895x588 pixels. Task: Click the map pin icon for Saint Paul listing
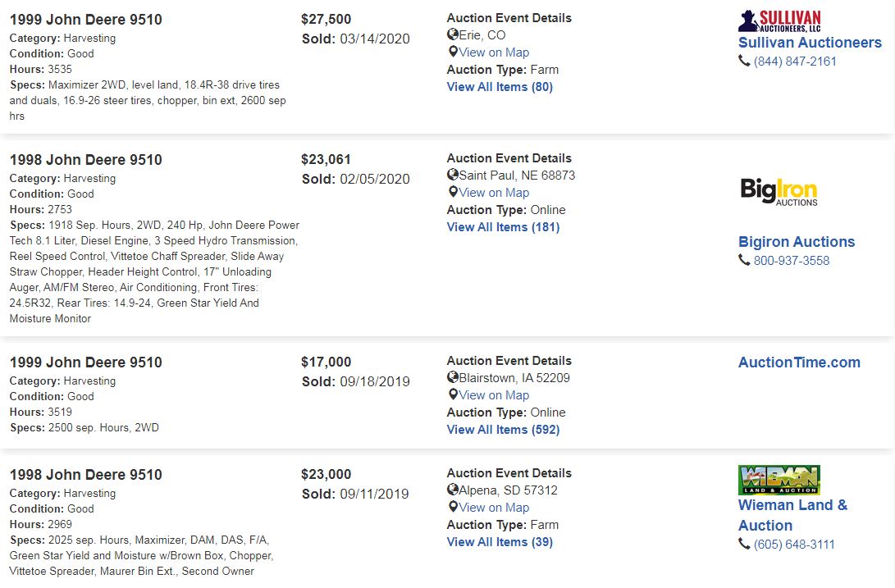click(x=453, y=193)
